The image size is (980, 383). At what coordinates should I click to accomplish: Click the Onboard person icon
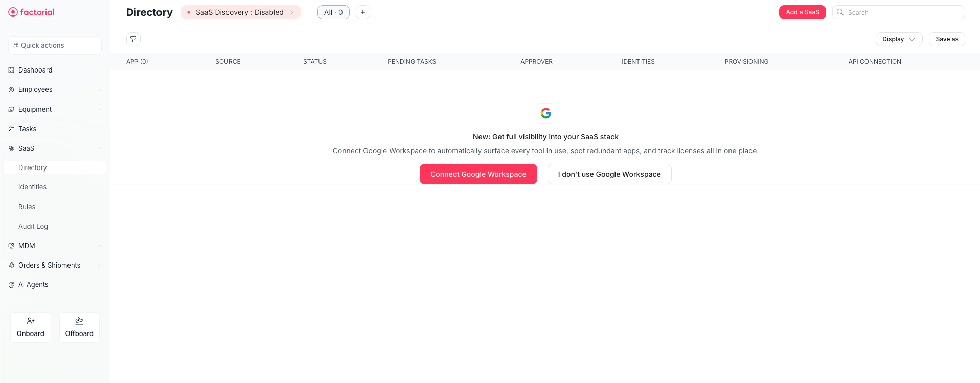pos(31,321)
